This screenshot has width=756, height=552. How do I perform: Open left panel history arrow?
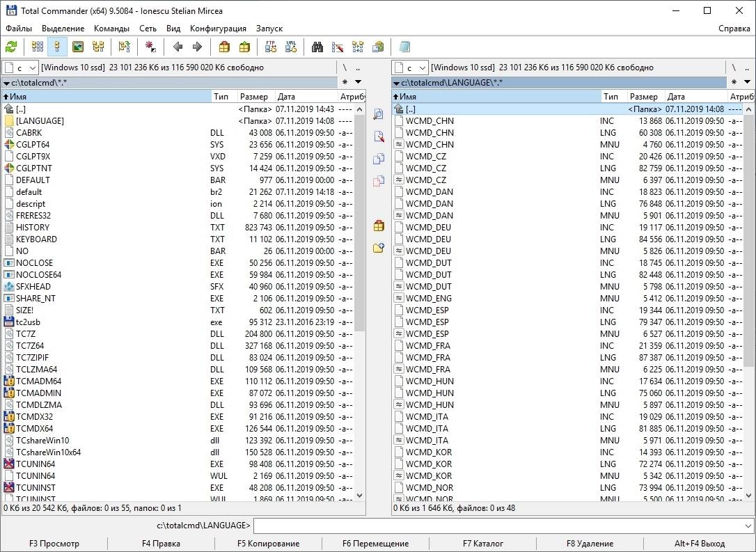359,82
